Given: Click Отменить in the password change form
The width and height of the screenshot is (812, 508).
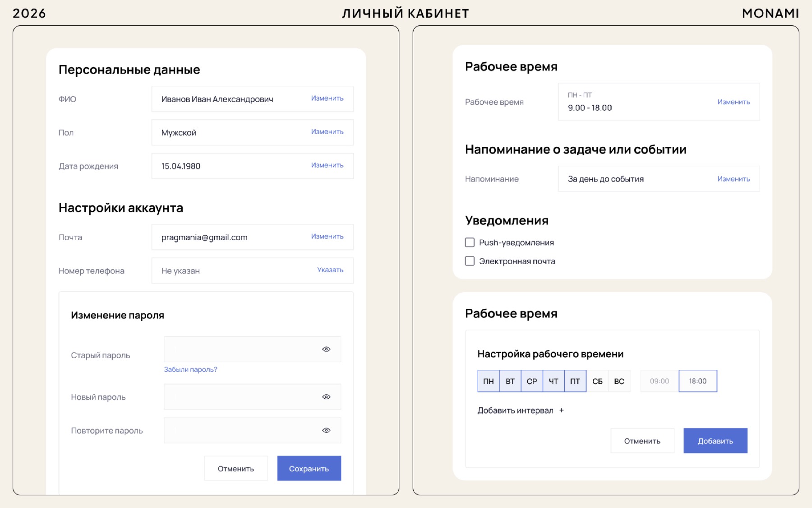Looking at the screenshot, I should click(236, 468).
